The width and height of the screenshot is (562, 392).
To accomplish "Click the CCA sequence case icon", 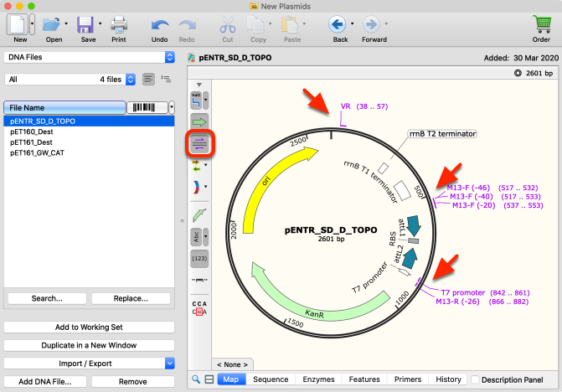I will tap(199, 307).
